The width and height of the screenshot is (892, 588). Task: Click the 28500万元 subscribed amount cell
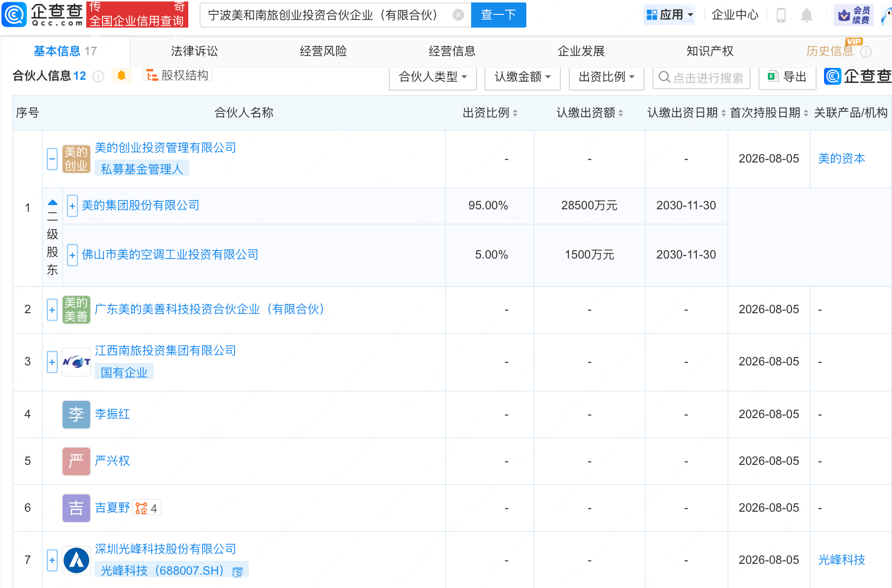[x=589, y=205]
